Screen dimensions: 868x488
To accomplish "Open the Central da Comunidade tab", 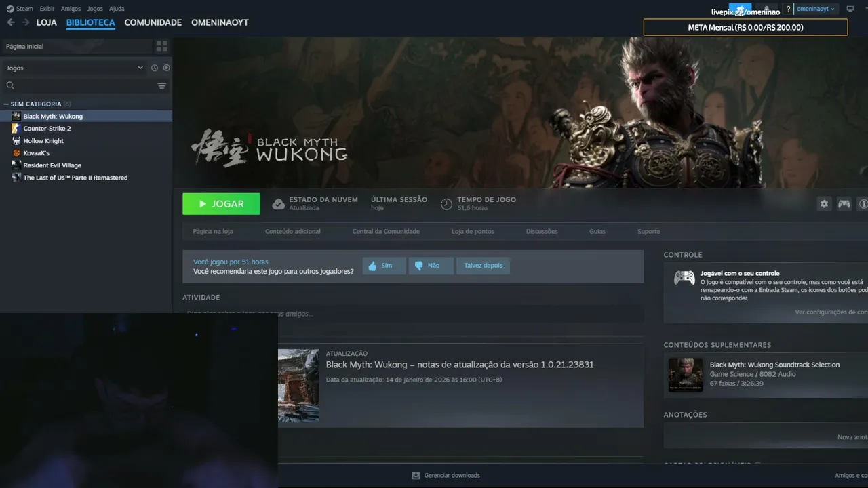I will tap(386, 231).
